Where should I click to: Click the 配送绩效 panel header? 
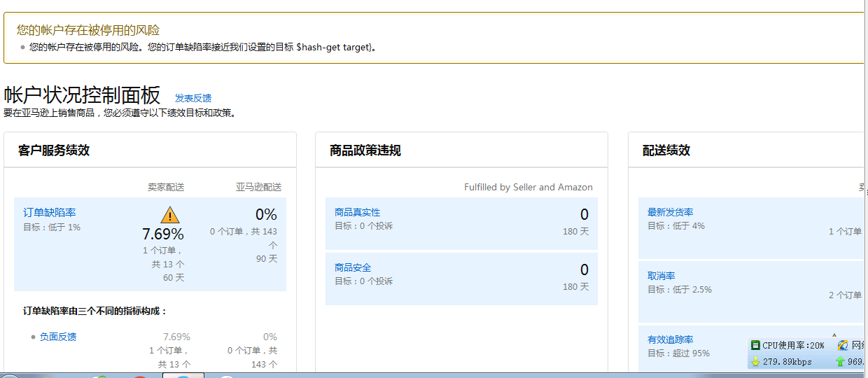666,150
